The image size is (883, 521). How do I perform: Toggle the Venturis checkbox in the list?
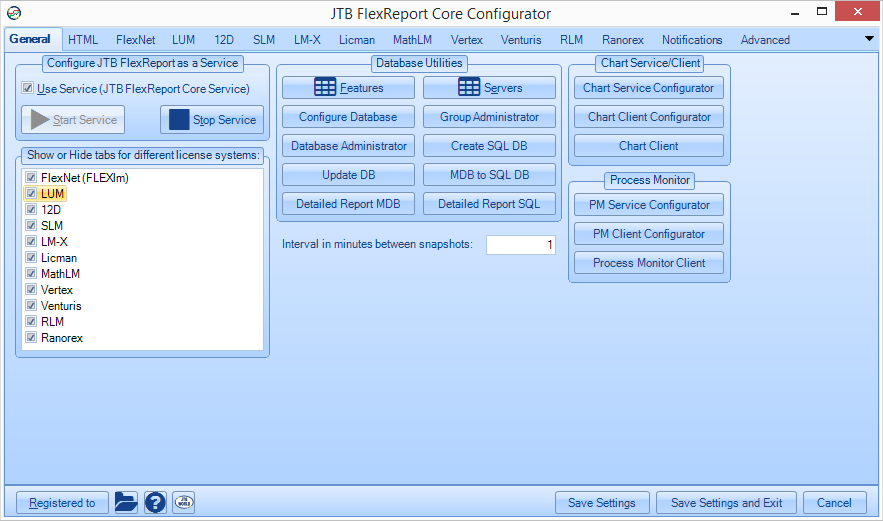tap(32, 306)
